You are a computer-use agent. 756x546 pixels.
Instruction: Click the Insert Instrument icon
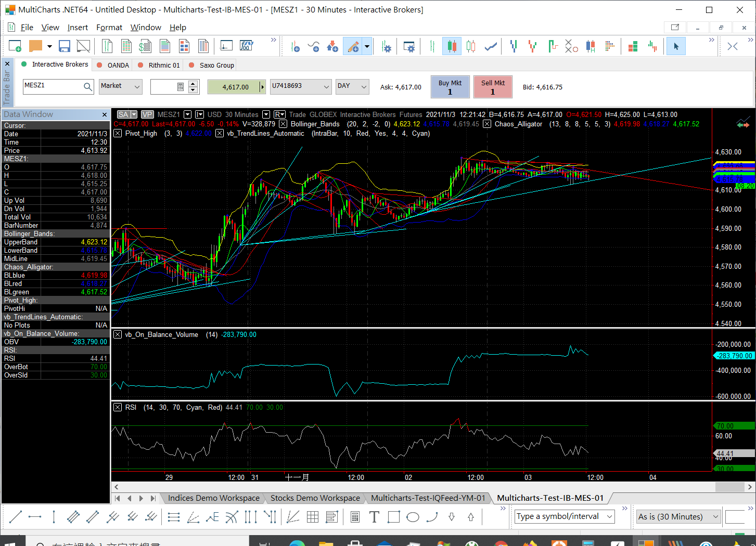[x=295, y=46]
